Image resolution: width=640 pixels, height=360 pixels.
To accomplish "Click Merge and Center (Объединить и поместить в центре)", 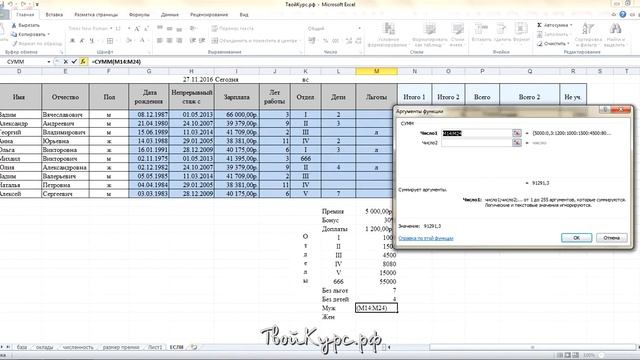I will coord(255,40).
